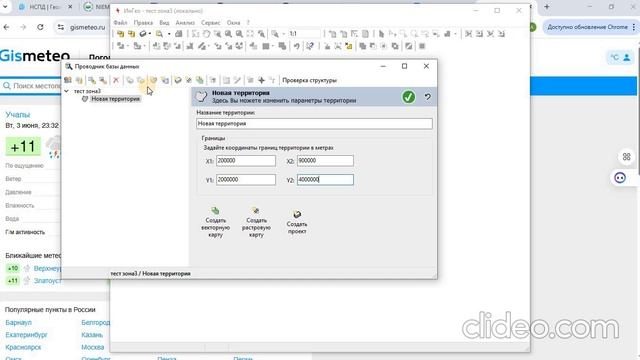Click the Y1 coordinate field
Screen dimensions: 640x360
[x=246, y=180]
